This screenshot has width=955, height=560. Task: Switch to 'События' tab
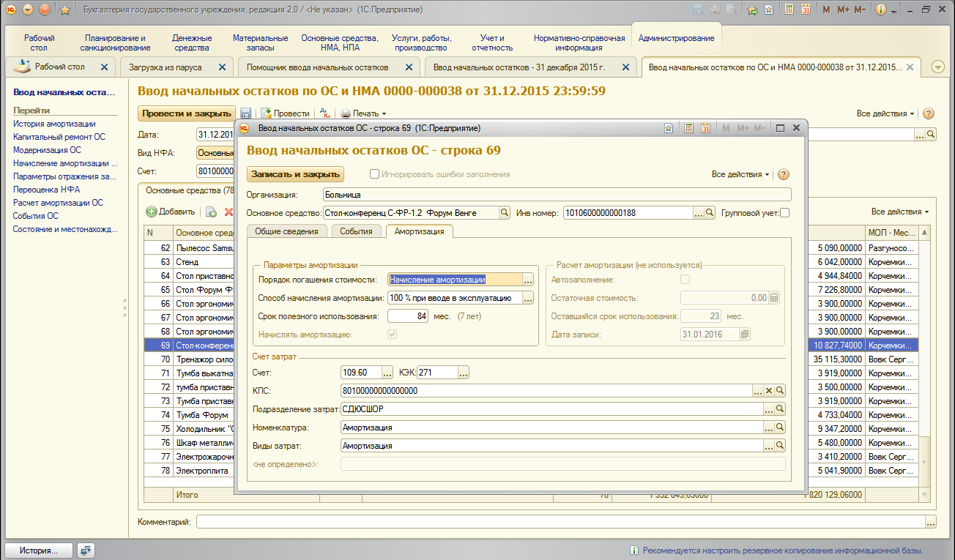tap(357, 231)
